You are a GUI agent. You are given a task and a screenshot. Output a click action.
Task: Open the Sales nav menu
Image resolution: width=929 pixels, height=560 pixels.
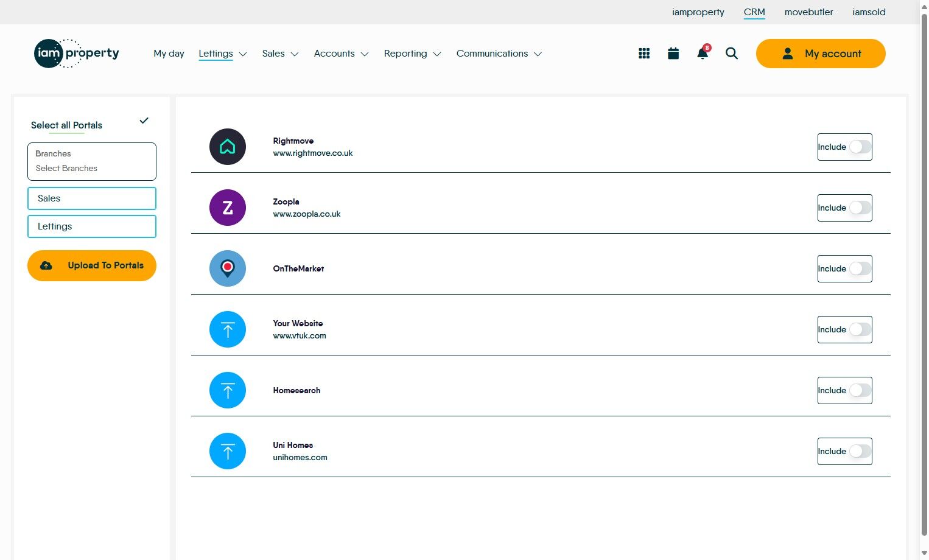point(273,54)
